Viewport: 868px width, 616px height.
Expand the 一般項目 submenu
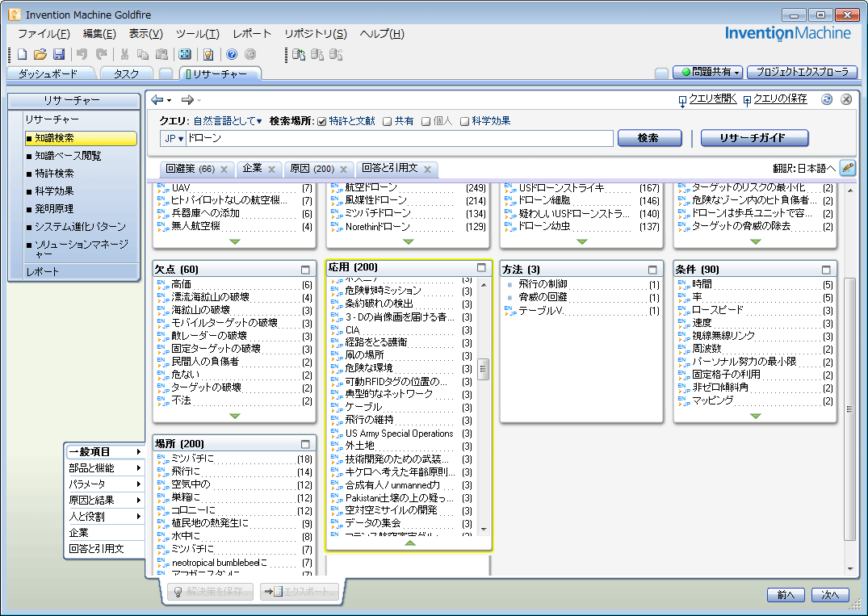105,451
